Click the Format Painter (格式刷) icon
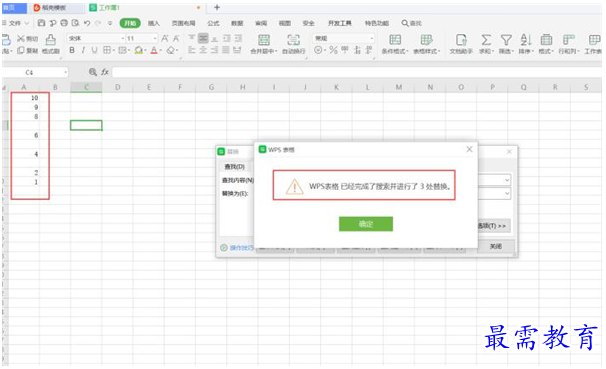The image size is (606, 369). tap(51, 39)
